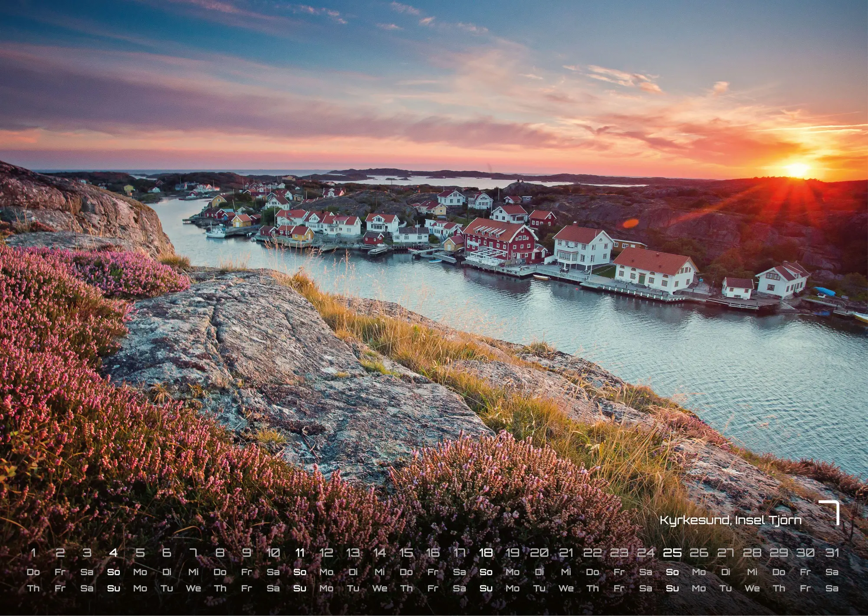Click the caption 'Kyrkesund, Insel Tjörn'
Image resolution: width=868 pixels, height=616 pixels.
tap(730, 520)
